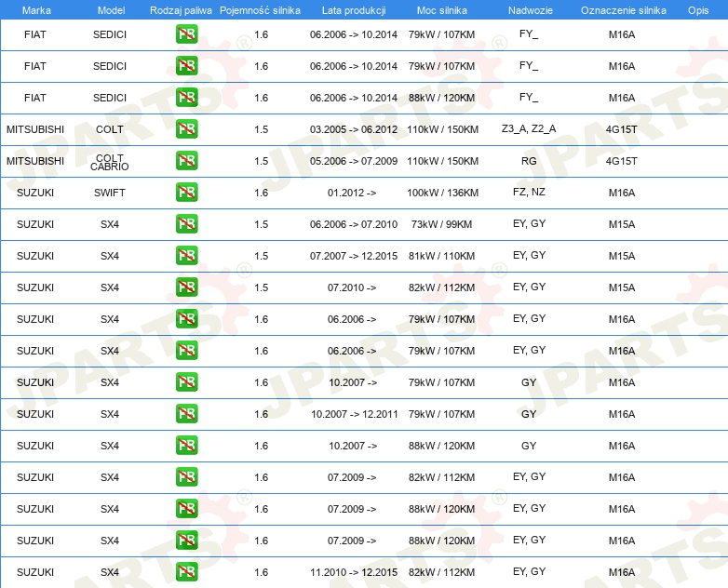Screen dimensions: 728x588
Task: Click the 1.6 engine capacity in the SWIFT row
Action: 261,193
